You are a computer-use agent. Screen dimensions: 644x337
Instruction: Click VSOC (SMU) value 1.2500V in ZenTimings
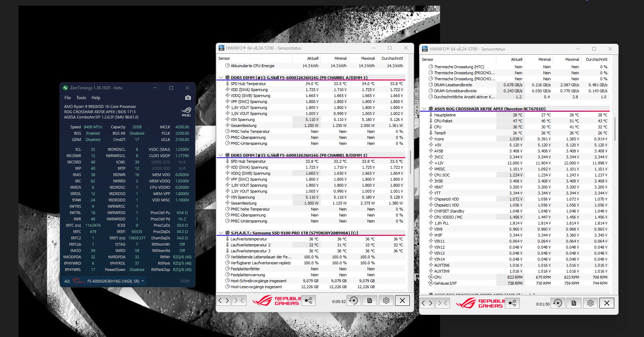click(x=182, y=150)
